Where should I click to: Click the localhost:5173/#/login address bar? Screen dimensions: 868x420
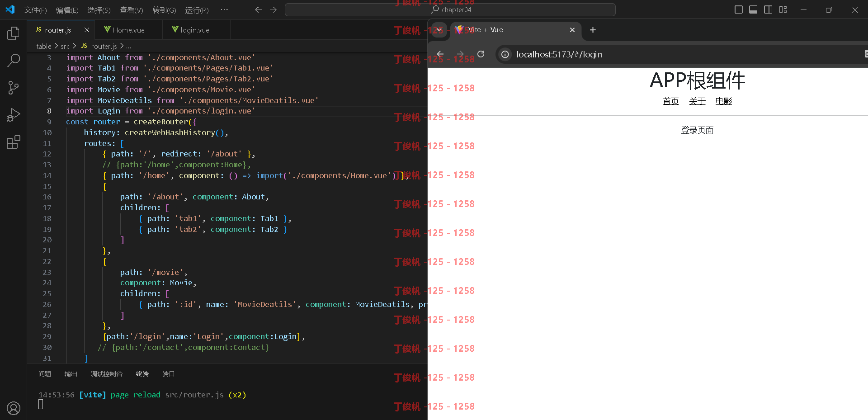point(559,54)
